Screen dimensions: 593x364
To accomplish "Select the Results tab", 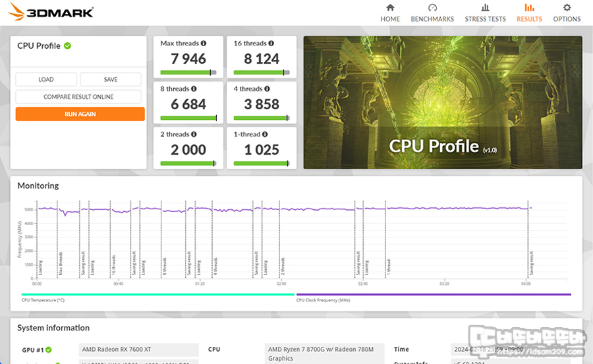I will coord(529,13).
